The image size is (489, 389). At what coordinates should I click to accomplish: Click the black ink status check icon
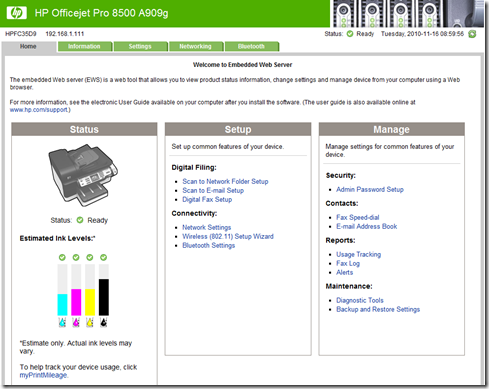click(x=104, y=257)
